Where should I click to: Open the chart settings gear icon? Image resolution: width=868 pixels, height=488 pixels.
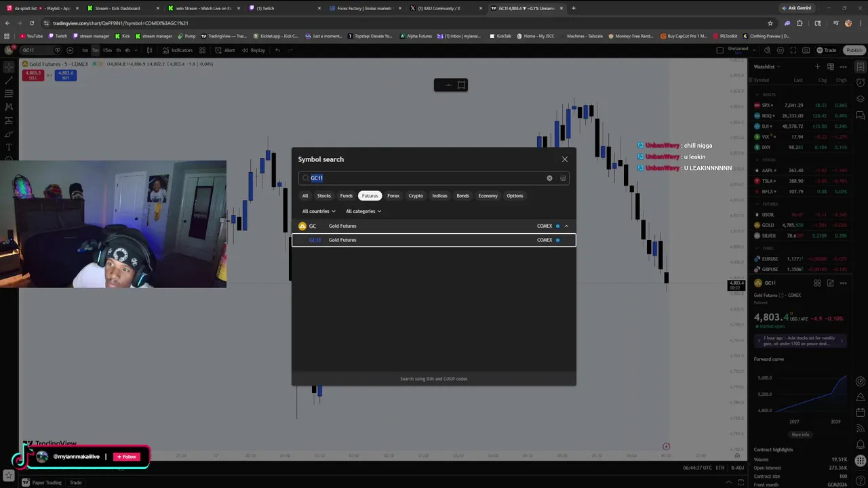click(x=781, y=50)
